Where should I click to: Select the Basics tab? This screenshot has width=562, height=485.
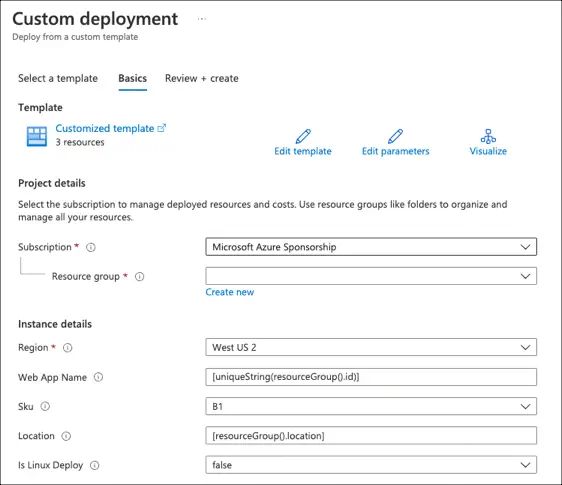click(133, 78)
